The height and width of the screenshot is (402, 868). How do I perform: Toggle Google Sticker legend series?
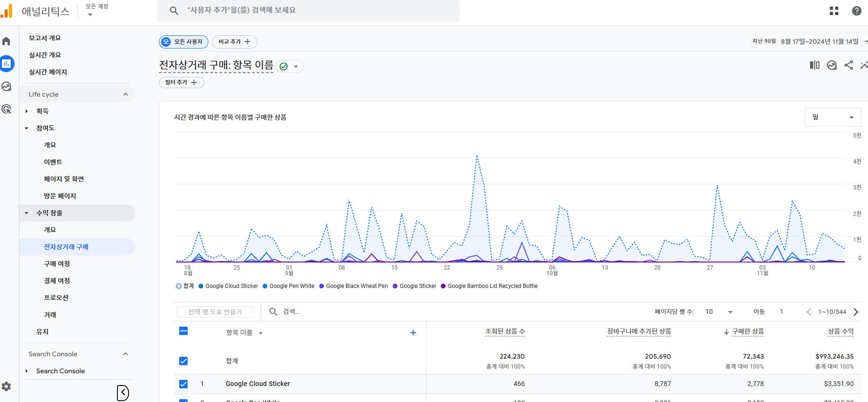coord(414,286)
